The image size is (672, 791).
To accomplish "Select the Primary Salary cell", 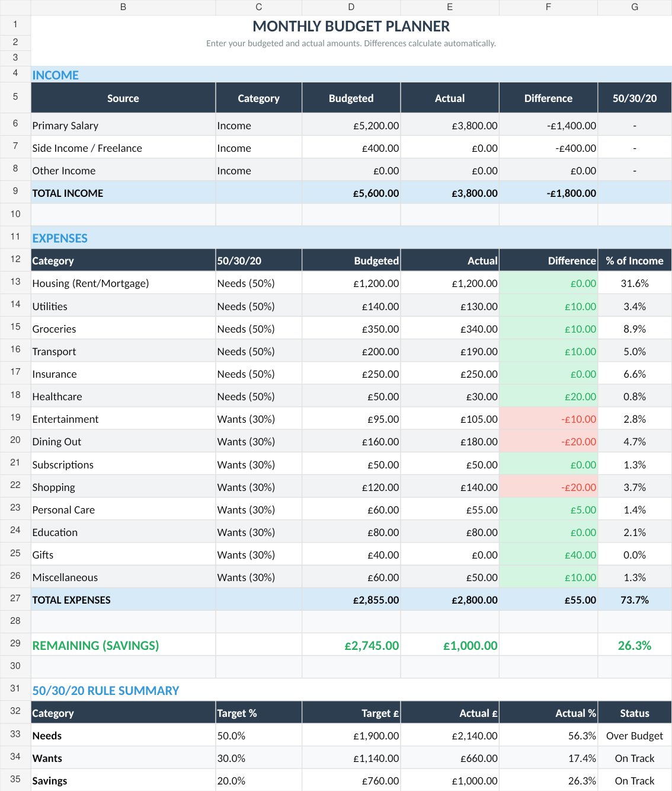I will [123, 125].
